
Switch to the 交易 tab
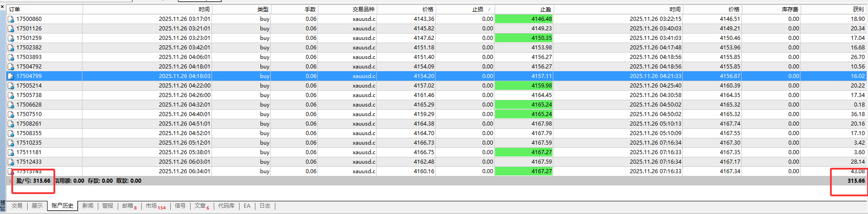coord(17,206)
